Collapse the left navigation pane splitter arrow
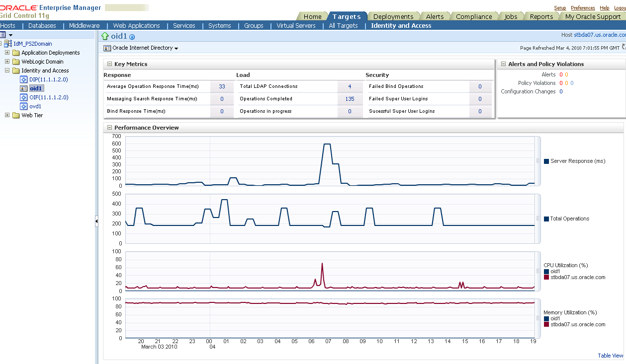This screenshot has width=626, height=364. pos(96,221)
